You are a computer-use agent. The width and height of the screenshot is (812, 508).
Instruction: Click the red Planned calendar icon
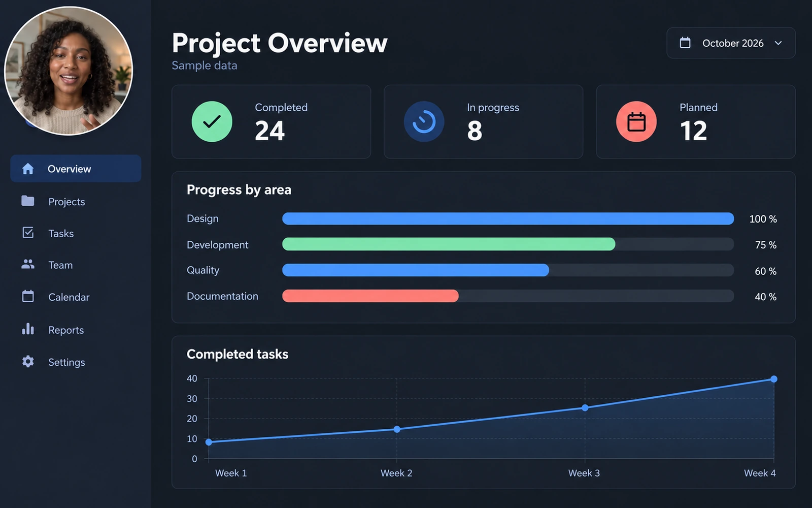[x=636, y=121]
